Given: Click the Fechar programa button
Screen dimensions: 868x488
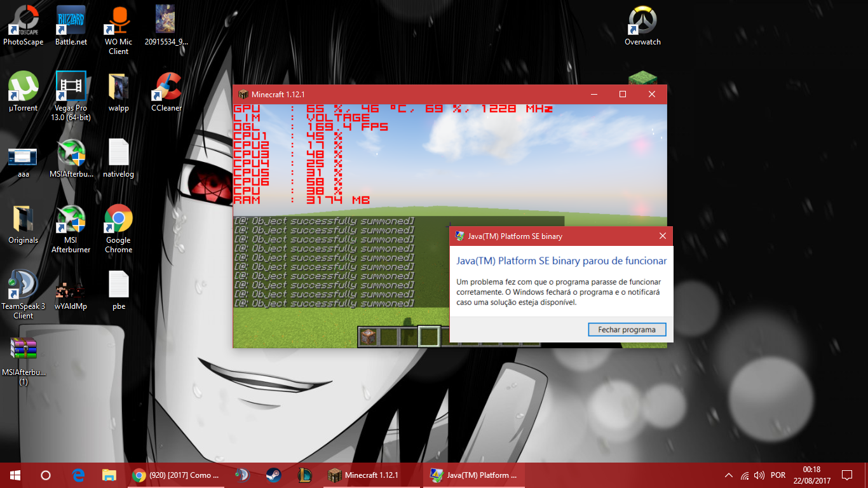Looking at the screenshot, I should 626,330.
